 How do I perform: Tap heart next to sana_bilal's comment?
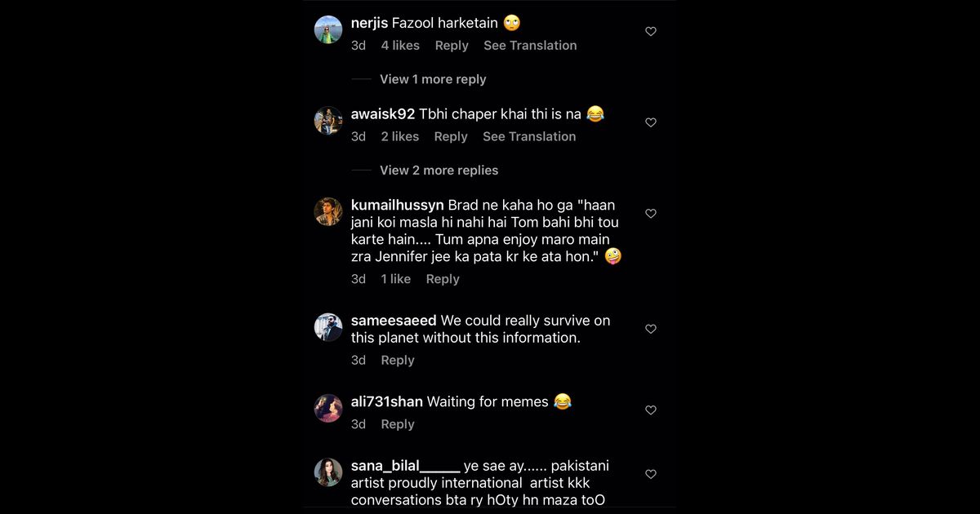pos(651,474)
